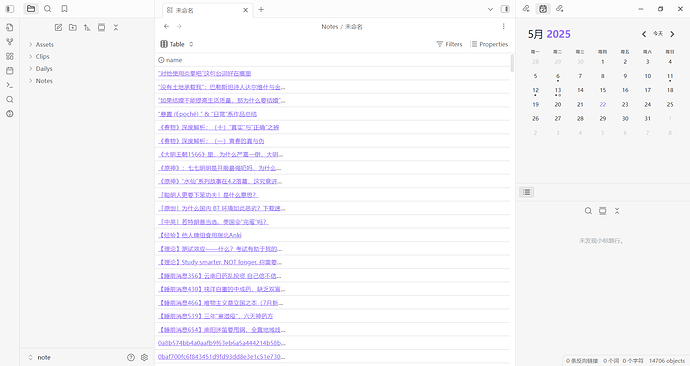
Task: Click the 14706 objects status item
Action: click(x=667, y=361)
